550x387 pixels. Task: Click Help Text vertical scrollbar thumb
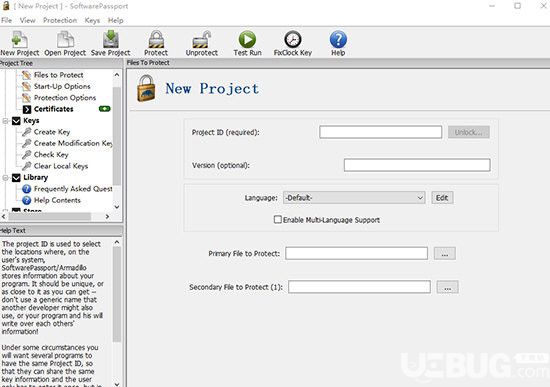point(117,294)
